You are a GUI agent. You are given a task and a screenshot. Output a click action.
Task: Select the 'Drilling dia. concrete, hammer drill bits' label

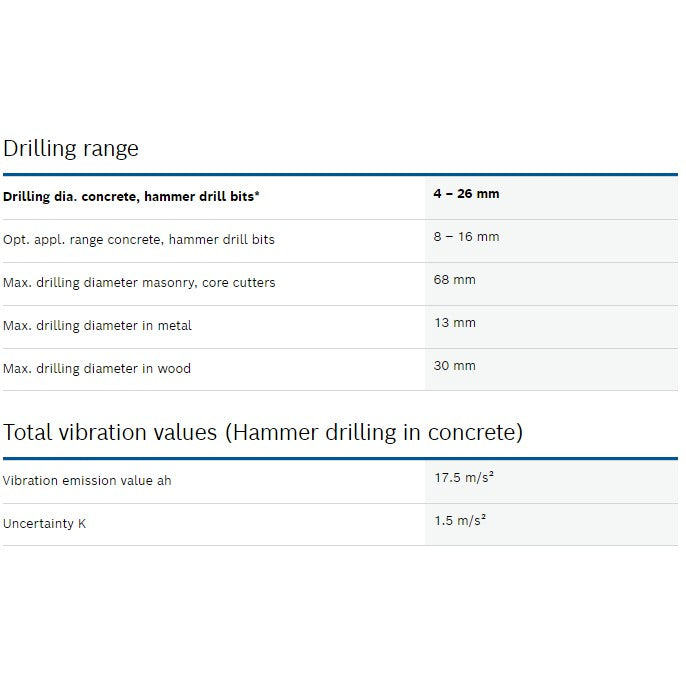[x=128, y=197]
